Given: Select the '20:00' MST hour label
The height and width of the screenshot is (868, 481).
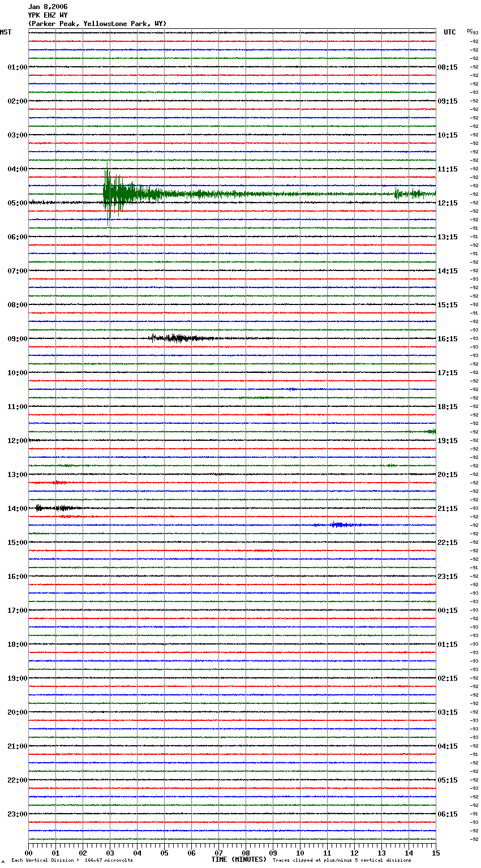Looking at the screenshot, I should pyautogui.click(x=18, y=712).
